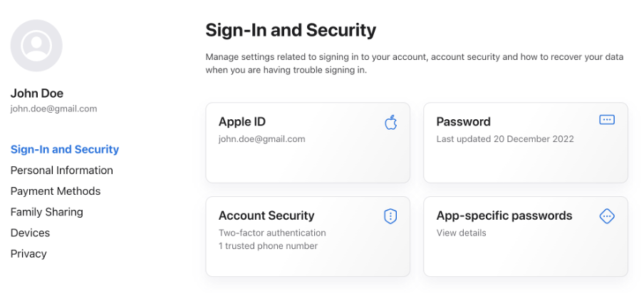Image resolution: width=644 pixels, height=294 pixels.
Task: Click the View details link
Action: point(461,233)
